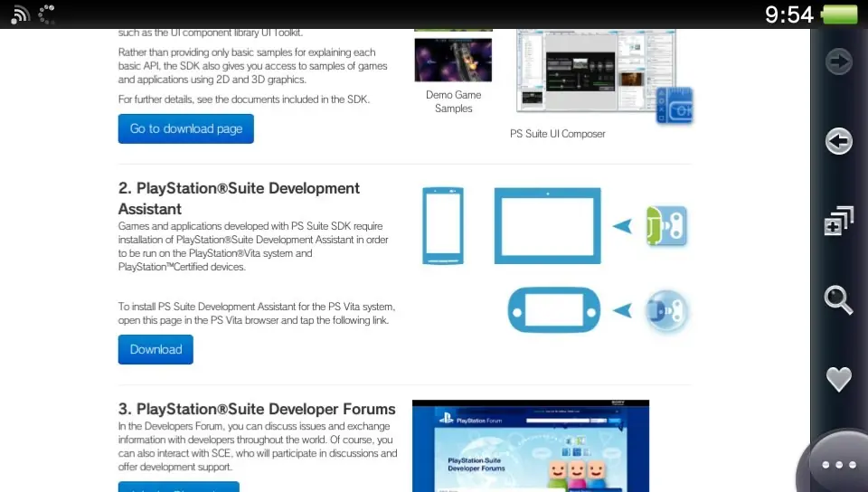Tap paragraph starting 'Rather than providing only basic'
868x492 pixels.
[x=252, y=66]
